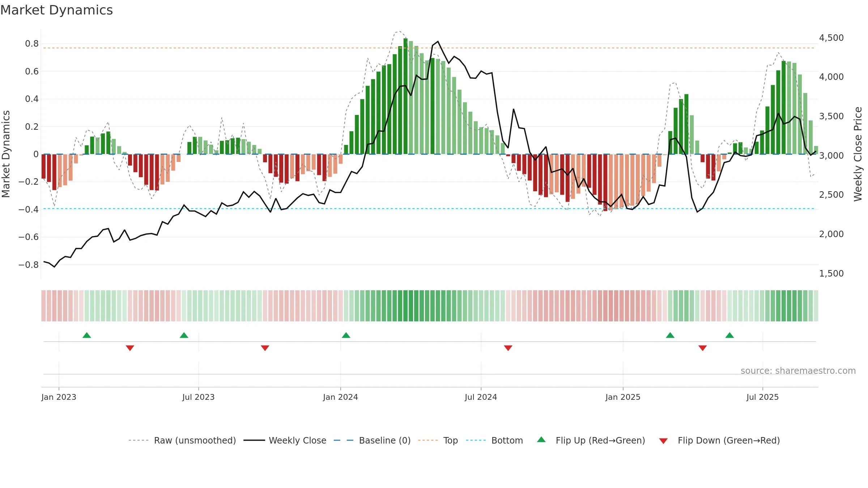This screenshot has height=488, width=868.
Task: Click the 'Jan 2024' x-axis label
Action: point(341,397)
